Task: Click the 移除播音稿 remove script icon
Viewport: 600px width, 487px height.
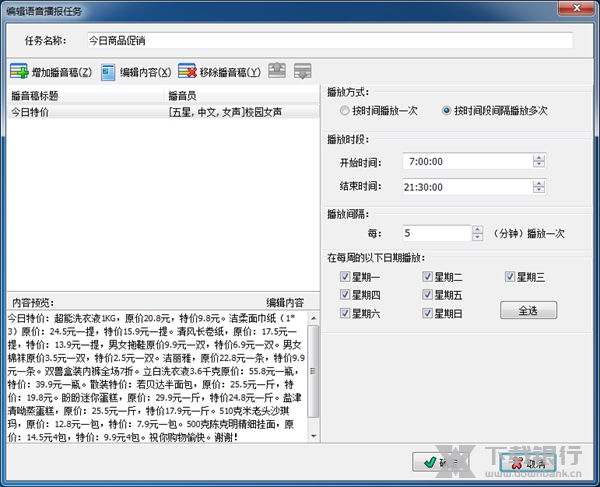Action: 187,72
